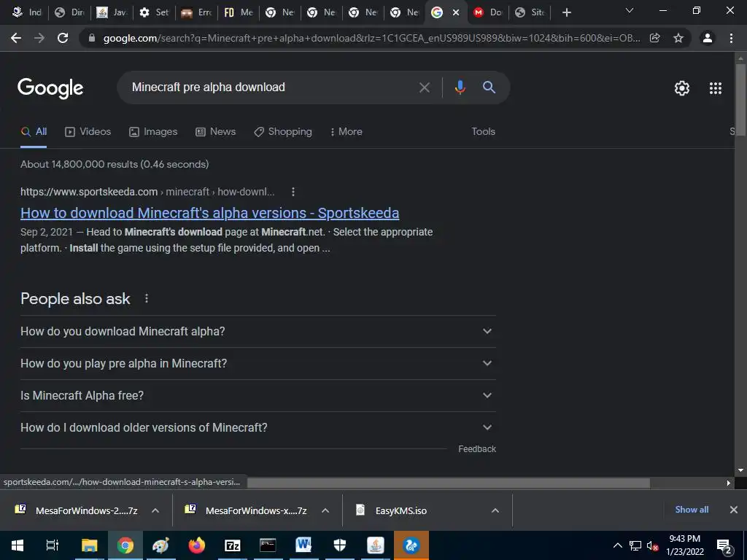Submit search using magnifier icon
Screen dimensions: 747x560
(489, 87)
